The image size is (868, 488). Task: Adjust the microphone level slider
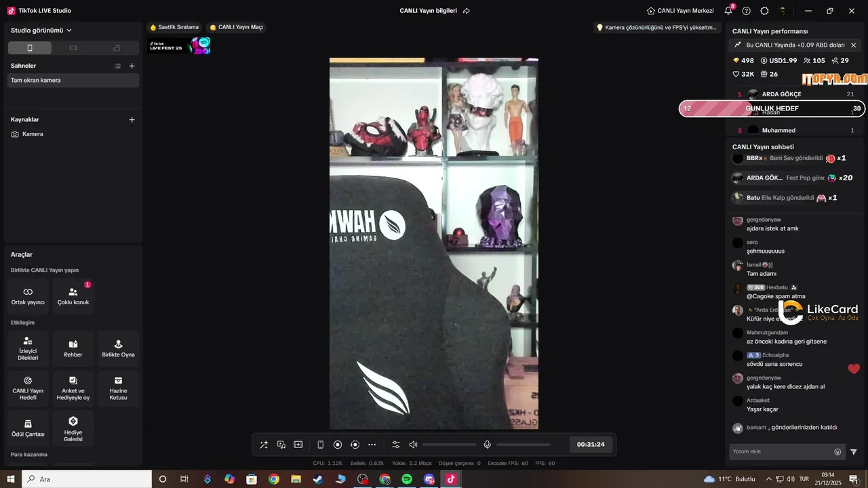pos(524,445)
